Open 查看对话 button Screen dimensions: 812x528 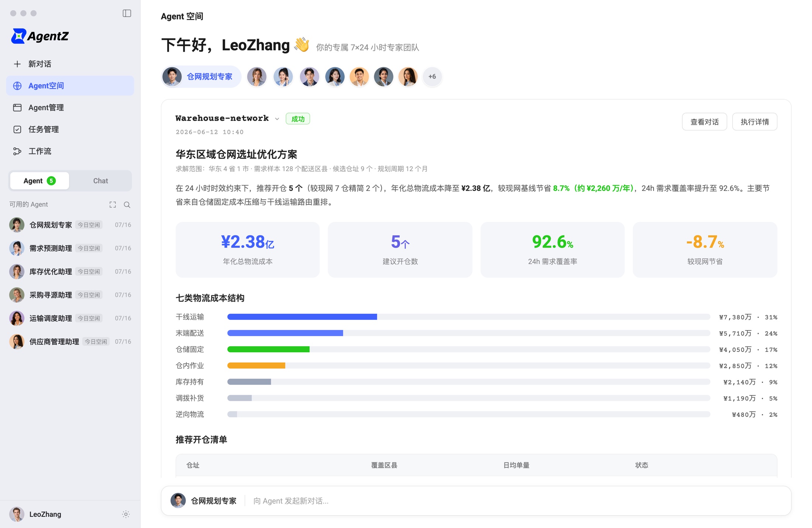click(x=704, y=122)
